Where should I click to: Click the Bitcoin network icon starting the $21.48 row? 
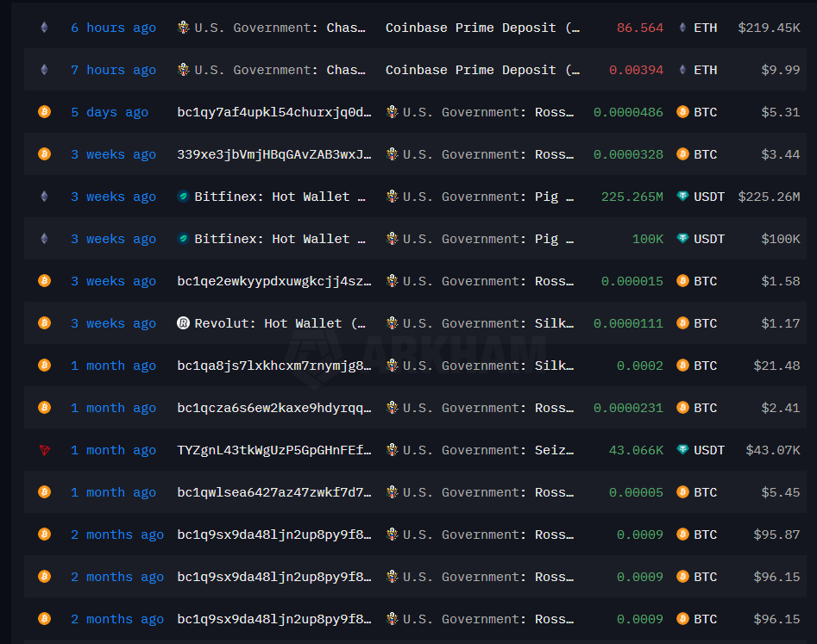(x=44, y=366)
